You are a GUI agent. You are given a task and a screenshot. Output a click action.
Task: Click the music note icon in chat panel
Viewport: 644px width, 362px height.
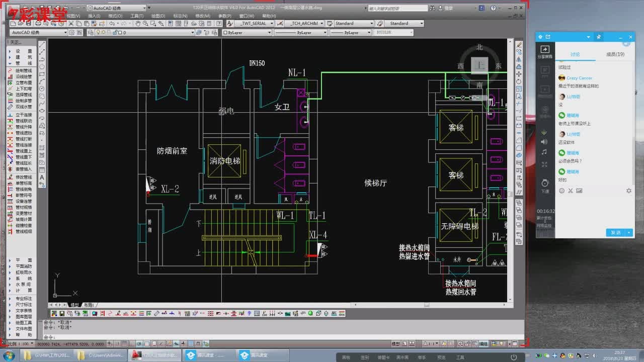(544, 152)
